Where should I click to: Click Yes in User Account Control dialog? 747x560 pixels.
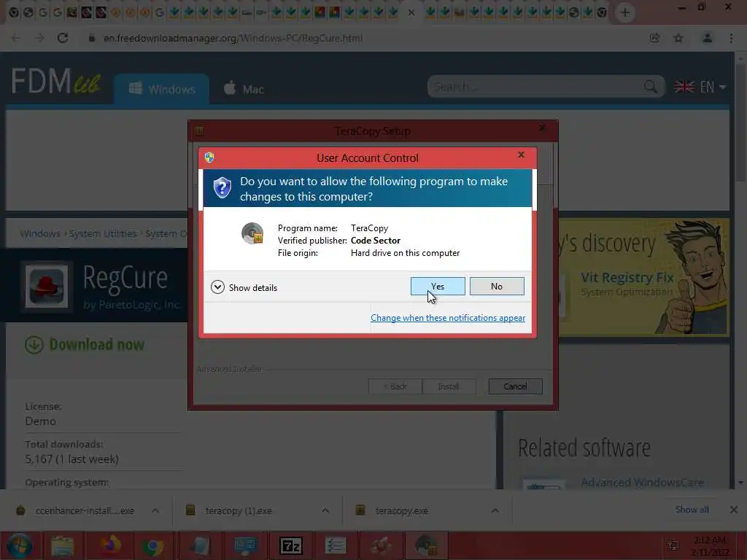[438, 286]
